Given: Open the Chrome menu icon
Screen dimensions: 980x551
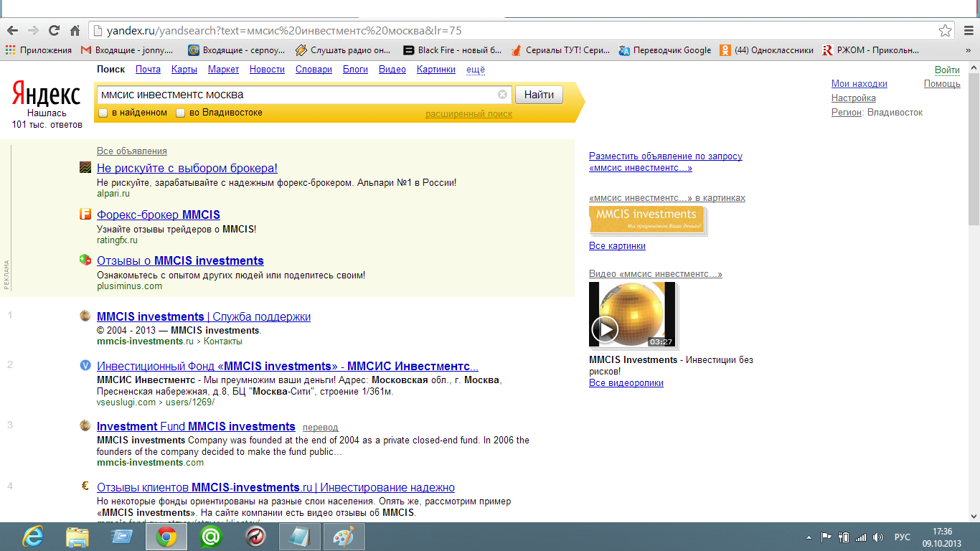Looking at the screenshot, I should click(967, 31).
